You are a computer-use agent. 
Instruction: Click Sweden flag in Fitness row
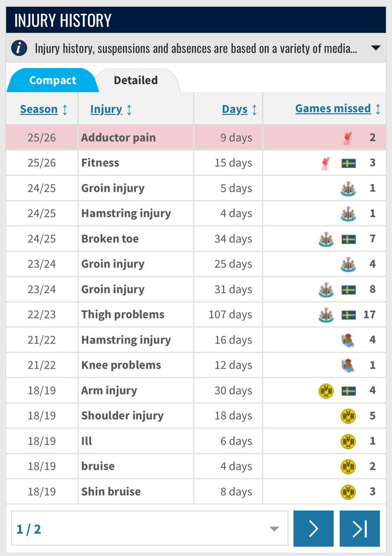point(349,163)
